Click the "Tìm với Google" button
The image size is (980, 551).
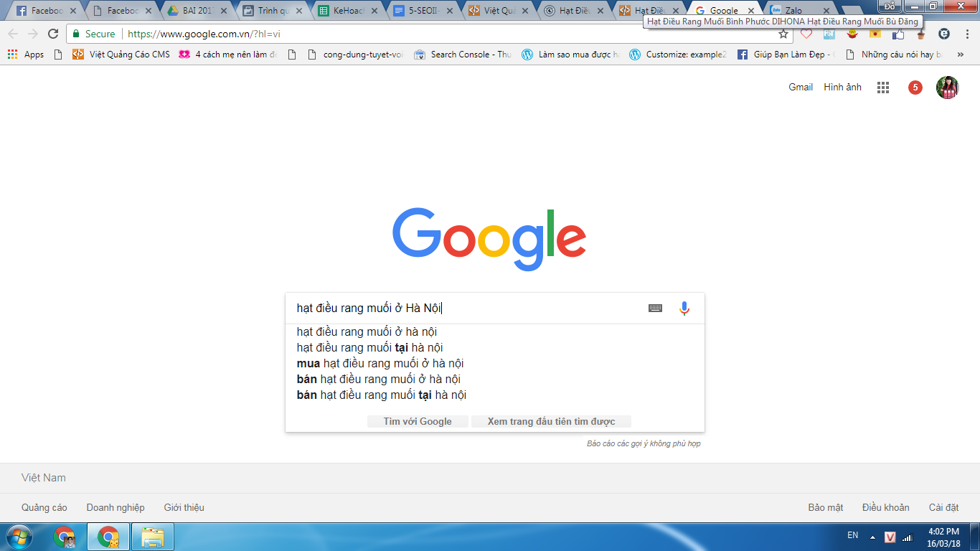point(418,421)
